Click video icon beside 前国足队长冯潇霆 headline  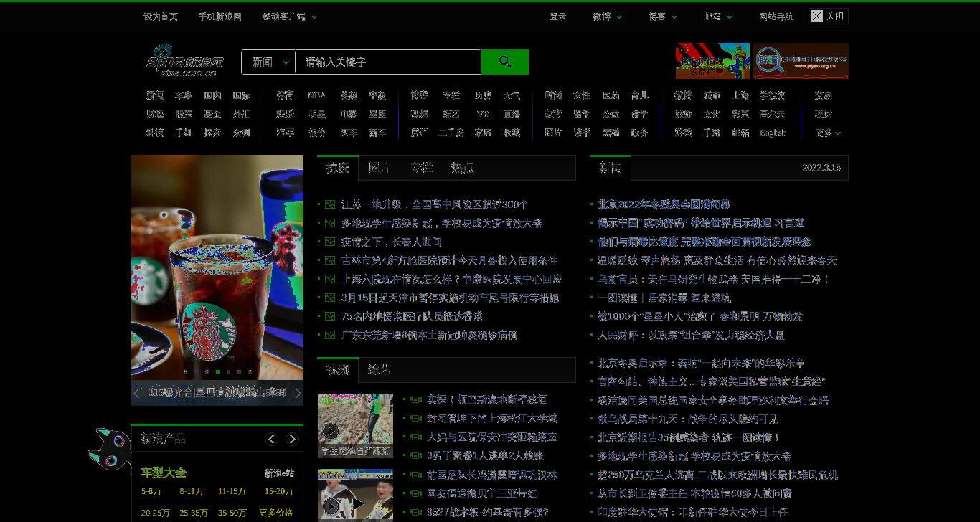tap(416, 475)
